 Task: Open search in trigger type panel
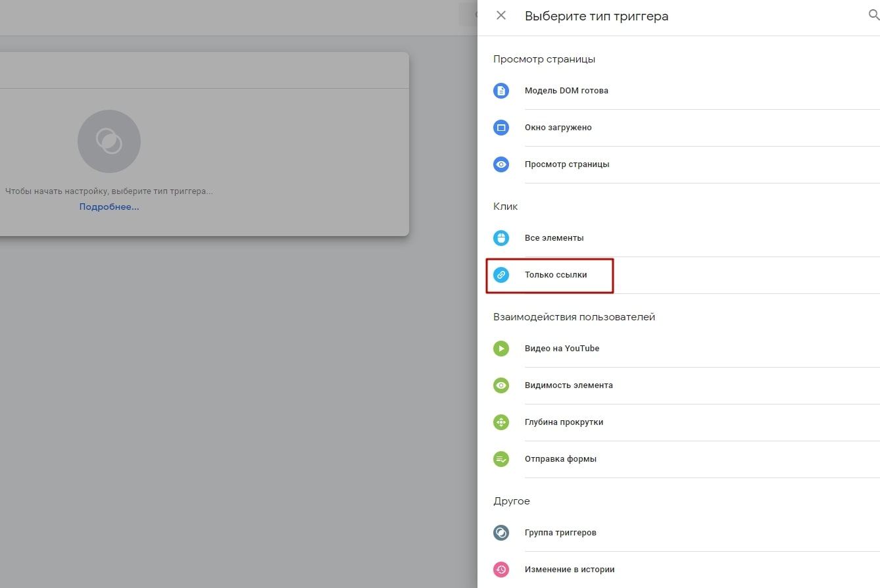(x=873, y=14)
